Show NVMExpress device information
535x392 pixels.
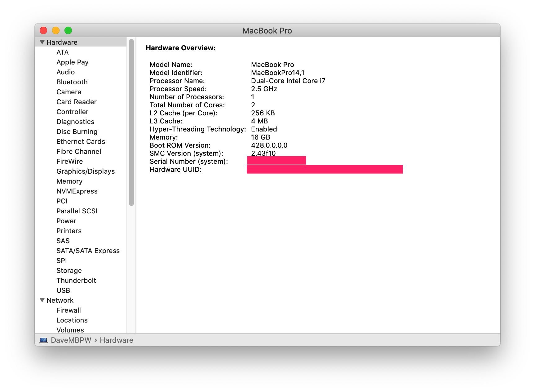pyautogui.click(x=77, y=191)
